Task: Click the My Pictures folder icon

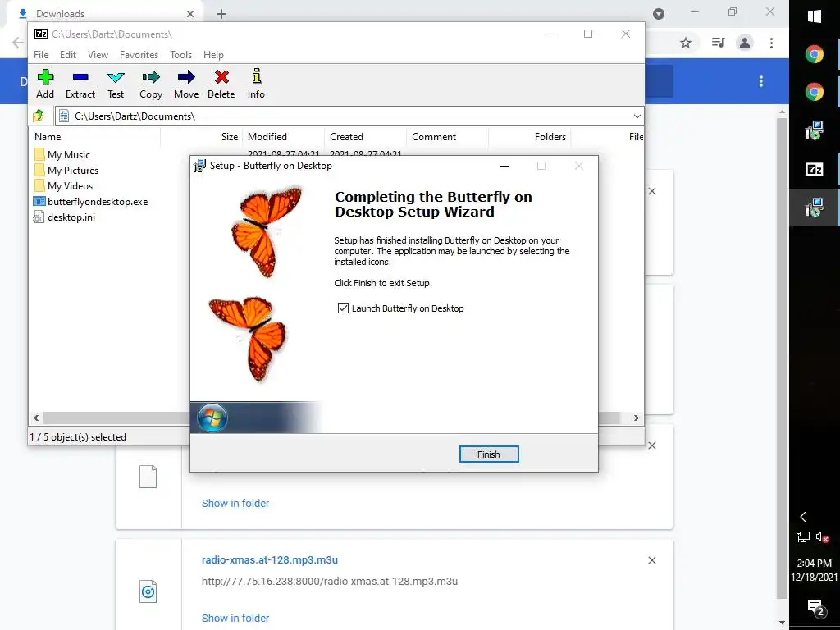Action: click(39, 171)
